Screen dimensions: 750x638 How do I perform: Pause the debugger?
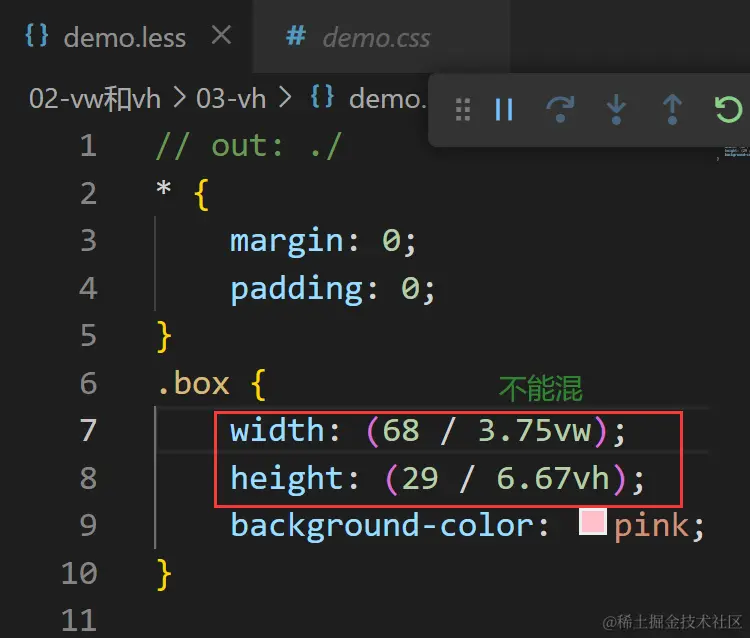(x=504, y=110)
